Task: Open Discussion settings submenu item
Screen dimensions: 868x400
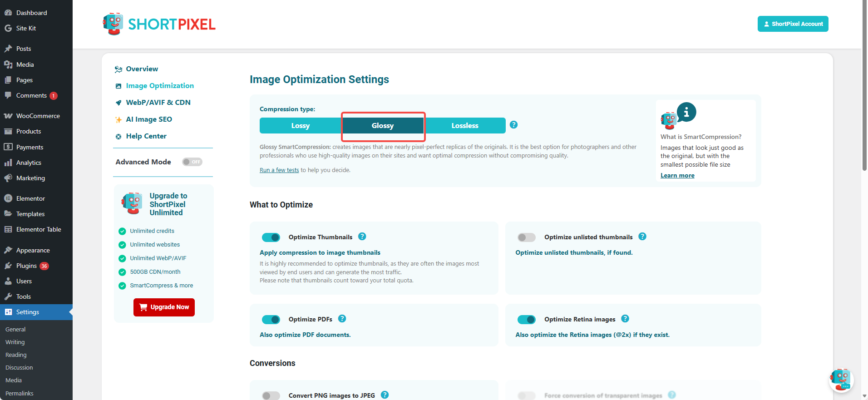Action: (19, 367)
